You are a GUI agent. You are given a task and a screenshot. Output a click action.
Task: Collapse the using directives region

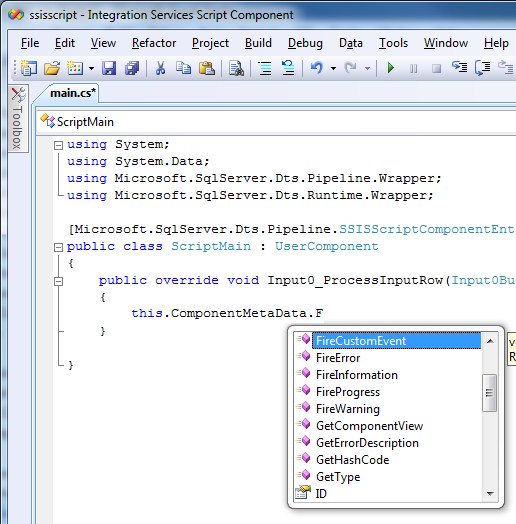[58, 145]
